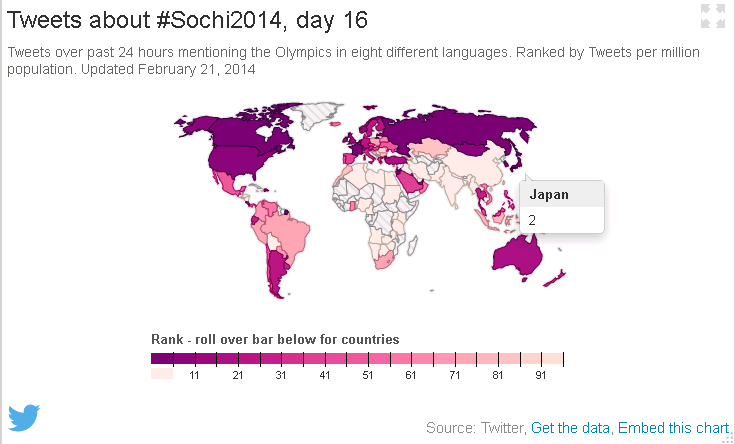Click Russia on the world map
Image resolution: width=735 pixels, height=444 pixels.
pyautogui.click(x=450, y=132)
